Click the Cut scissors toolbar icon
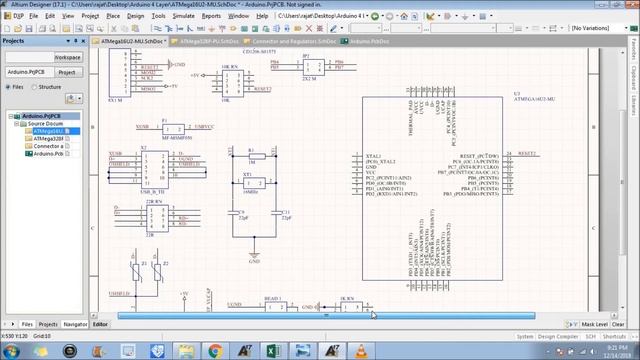Image resolution: width=640 pixels, height=360 pixels. pos(114,29)
